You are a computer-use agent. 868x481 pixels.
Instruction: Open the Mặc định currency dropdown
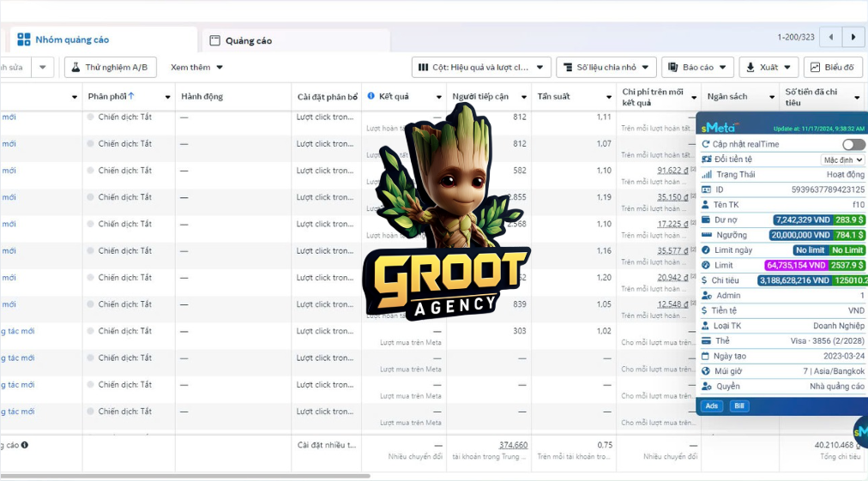click(842, 159)
